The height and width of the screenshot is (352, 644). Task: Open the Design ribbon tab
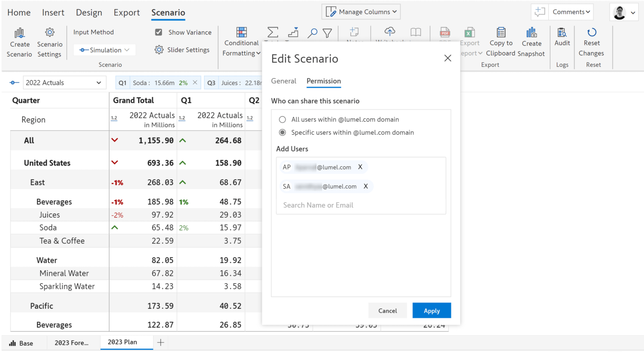pyautogui.click(x=89, y=12)
